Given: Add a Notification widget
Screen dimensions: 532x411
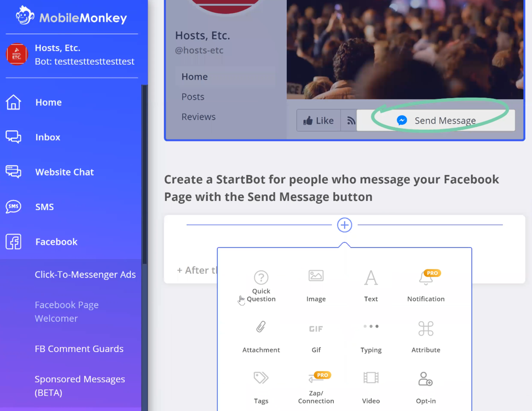Looking at the screenshot, I should pos(426,286).
